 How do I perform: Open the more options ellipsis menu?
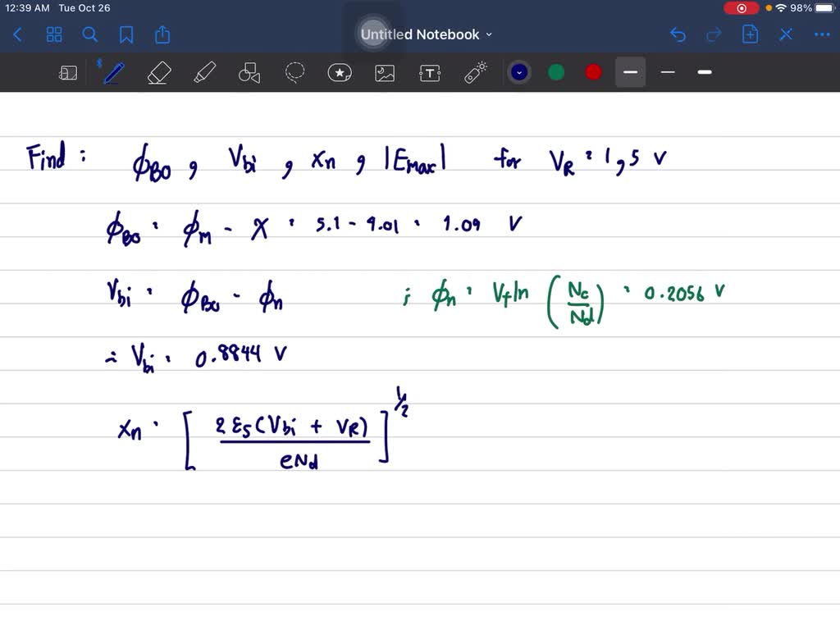tap(821, 34)
